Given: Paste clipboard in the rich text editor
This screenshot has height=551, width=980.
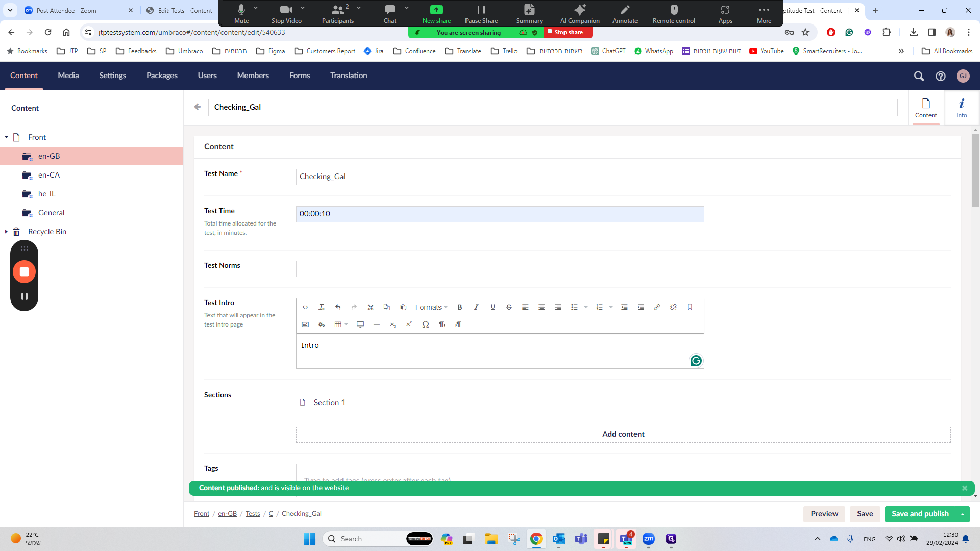Looking at the screenshot, I should [x=403, y=307].
